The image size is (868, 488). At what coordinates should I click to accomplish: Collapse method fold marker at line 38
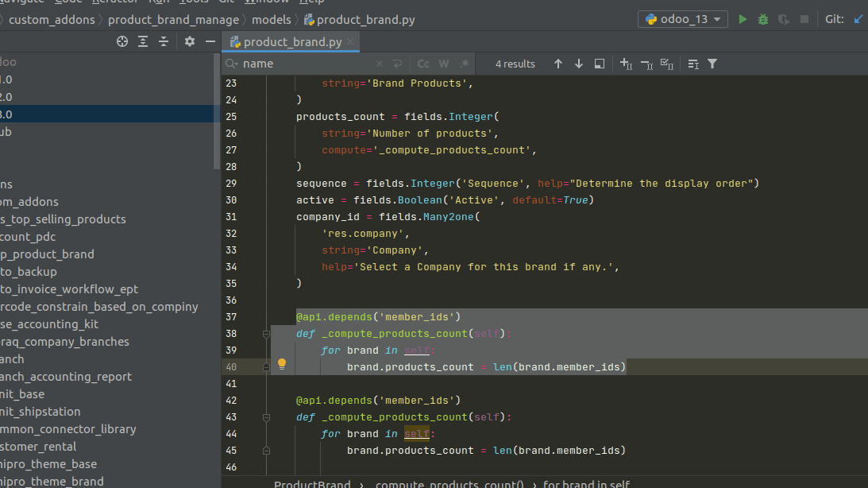pos(266,334)
